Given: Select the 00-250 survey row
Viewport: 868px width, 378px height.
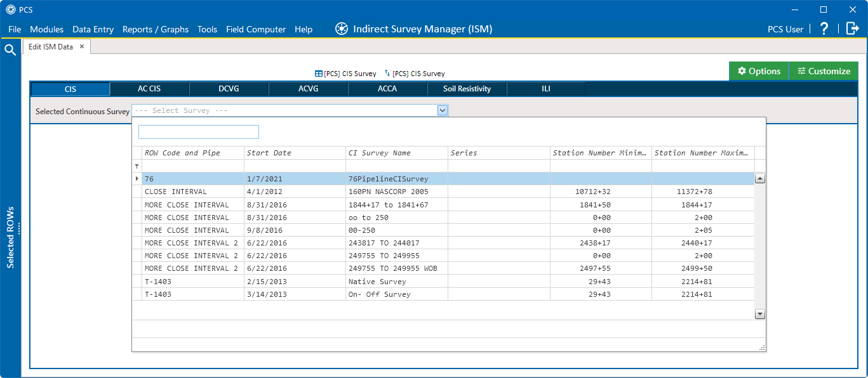Looking at the screenshot, I should [443, 230].
